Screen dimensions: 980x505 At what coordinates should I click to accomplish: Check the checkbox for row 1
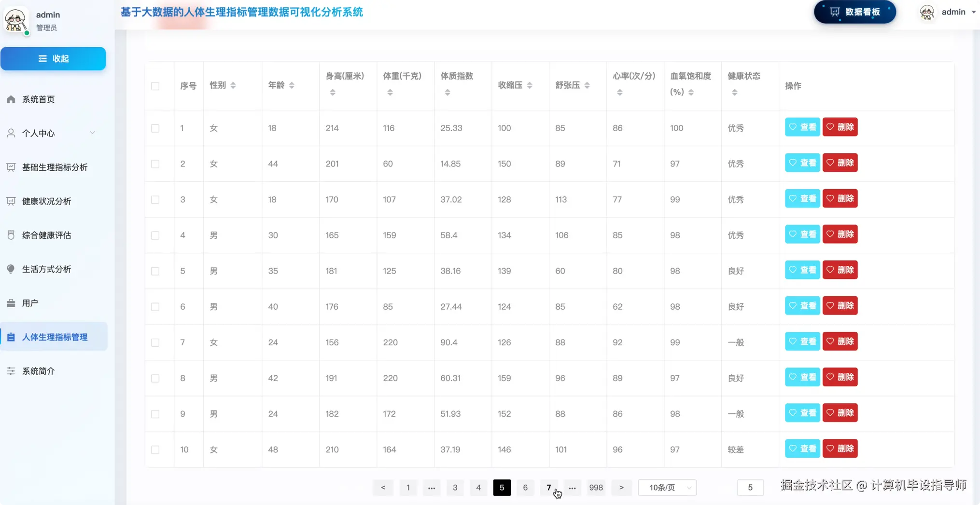pyautogui.click(x=155, y=128)
